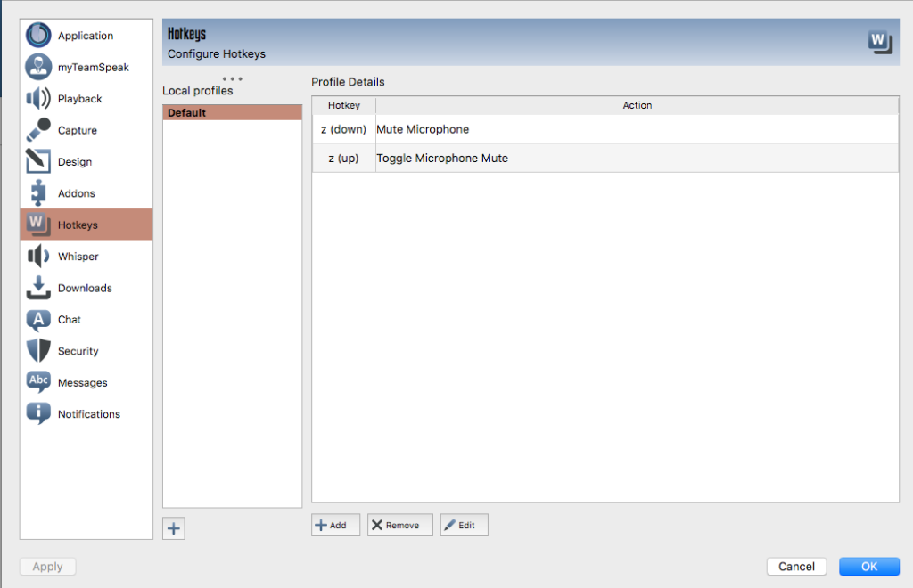Image resolution: width=913 pixels, height=588 pixels.
Task: Click the Hotkeys W key icon in sidebar
Action: [x=38, y=225]
